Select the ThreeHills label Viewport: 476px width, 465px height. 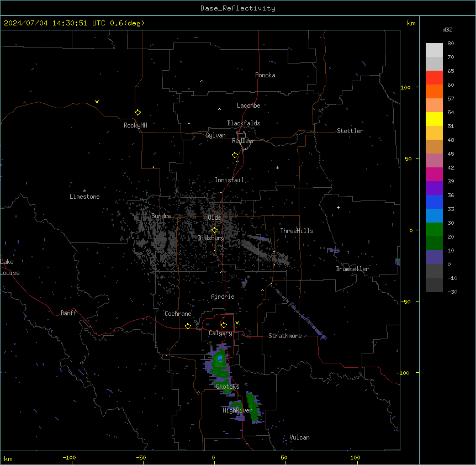(297, 231)
